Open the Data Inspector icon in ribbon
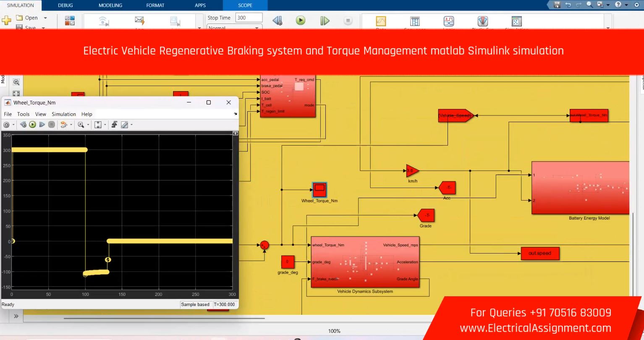This screenshot has height=340, width=644. [x=381, y=21]
